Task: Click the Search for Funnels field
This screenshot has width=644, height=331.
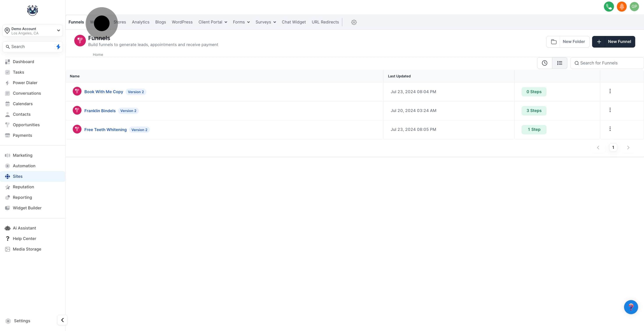Action: 607,63
